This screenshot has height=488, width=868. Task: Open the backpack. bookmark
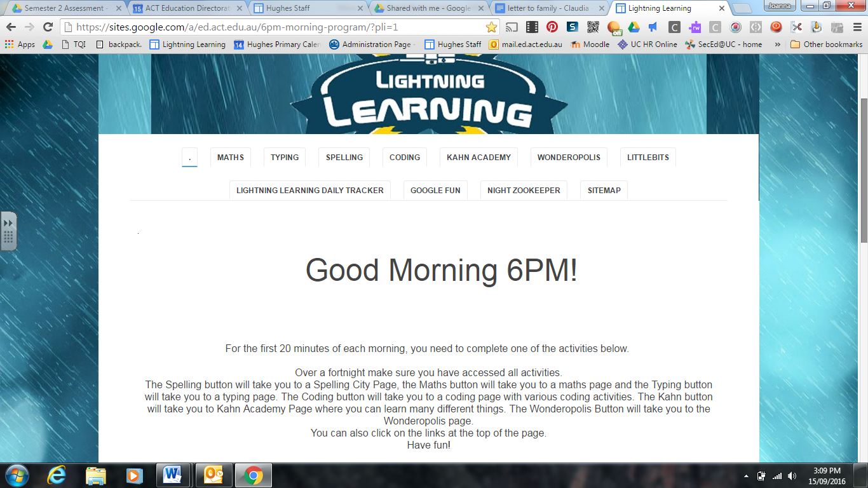point(118,44)
